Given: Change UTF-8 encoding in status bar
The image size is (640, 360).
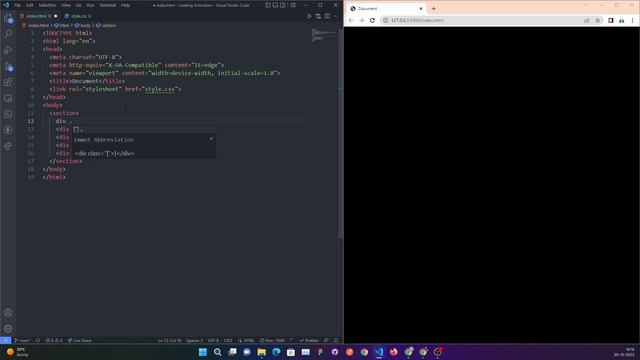Looking at the screenshot, I should click(x=213, y=340).
